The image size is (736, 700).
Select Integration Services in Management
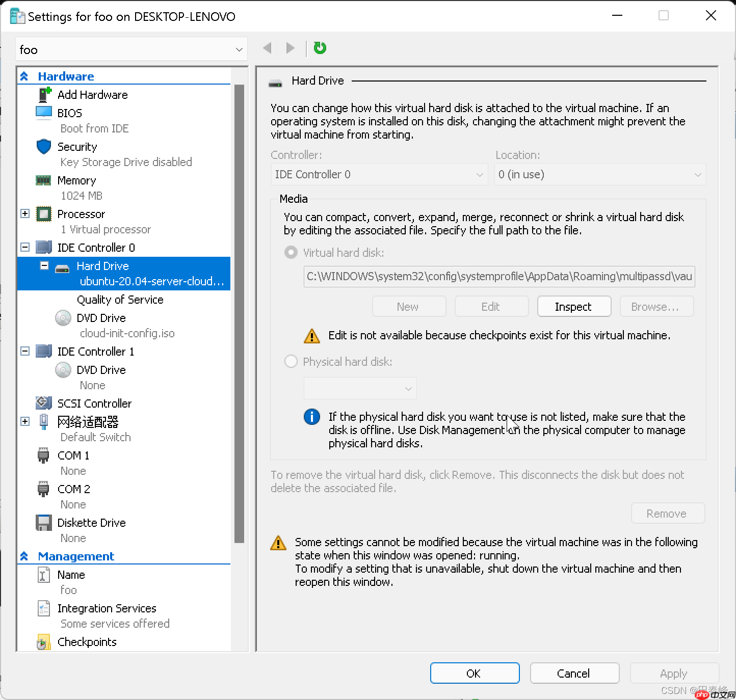click(107, 608)
